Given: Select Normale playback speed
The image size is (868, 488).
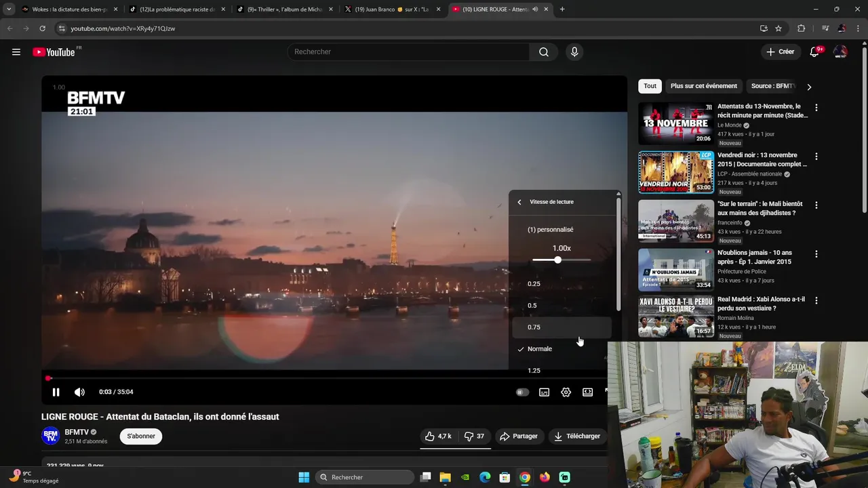Looking at the screenshot, I should pos(561,349).
